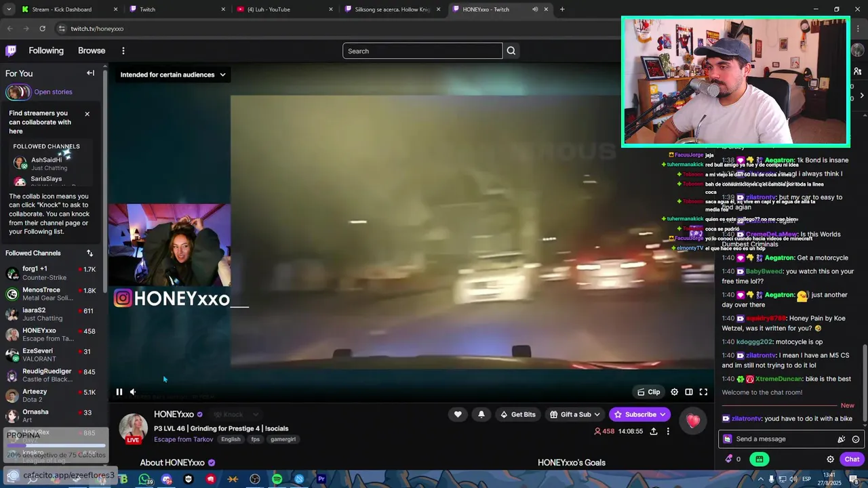Expand the Knock dropdown arrow
The width and height of the screenshot is (868, 488).
tap(256, 414)
